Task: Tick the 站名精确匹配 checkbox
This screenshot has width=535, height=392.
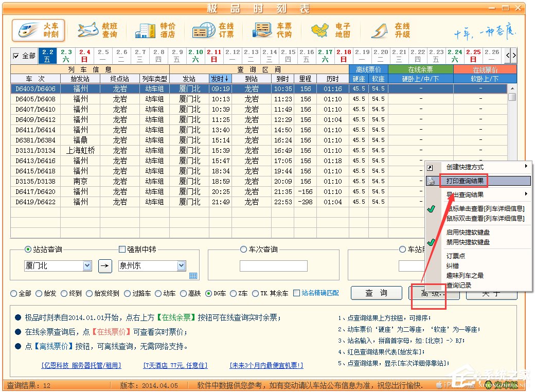Action: tap(296, 293)
